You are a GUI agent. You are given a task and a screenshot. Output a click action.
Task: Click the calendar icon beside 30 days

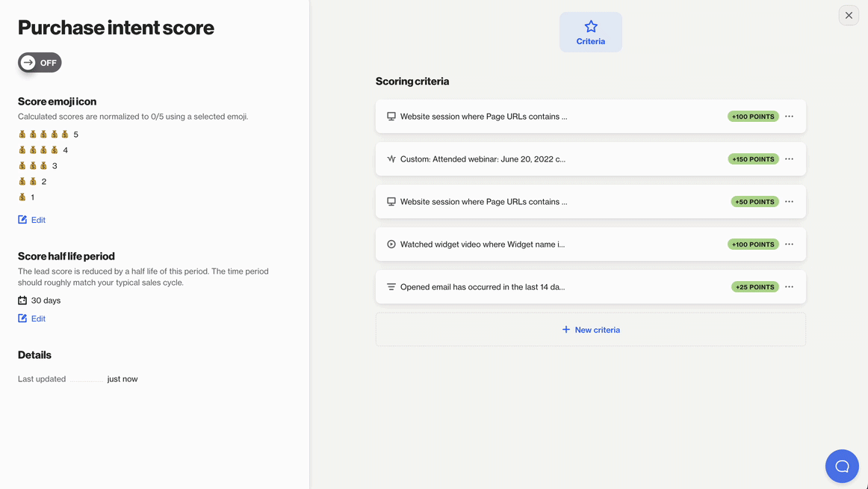[22, 301]
